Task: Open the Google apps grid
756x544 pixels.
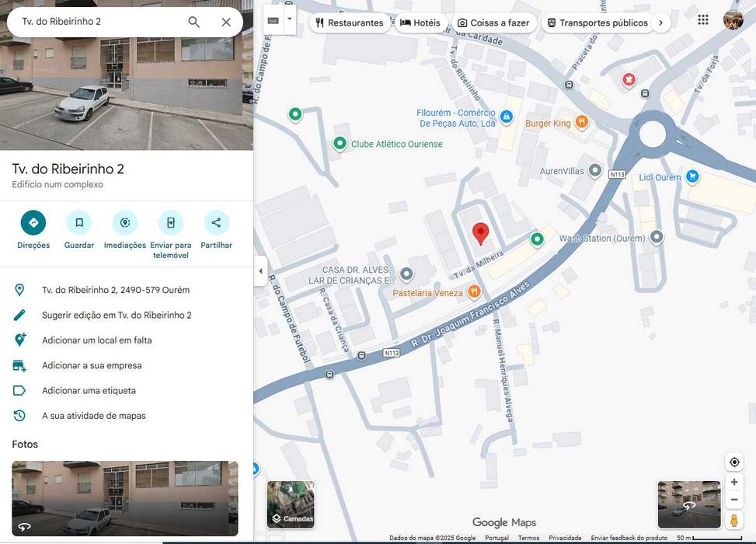Action: 703,19
